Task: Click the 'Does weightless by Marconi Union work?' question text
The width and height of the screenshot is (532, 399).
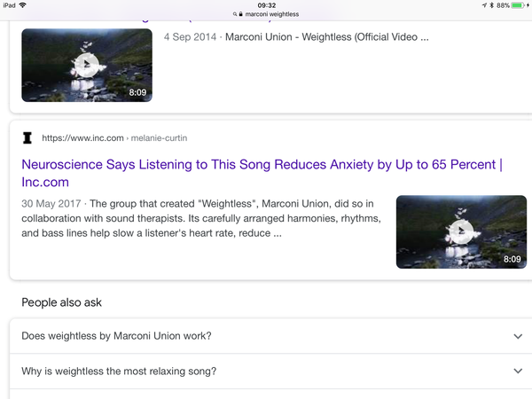Action: [x=116, y=336]
